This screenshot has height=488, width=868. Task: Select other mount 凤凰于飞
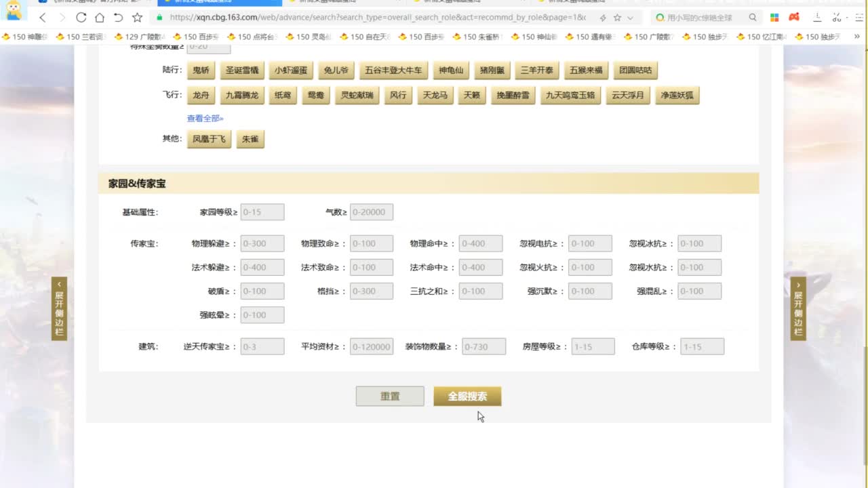coord(209,140)
